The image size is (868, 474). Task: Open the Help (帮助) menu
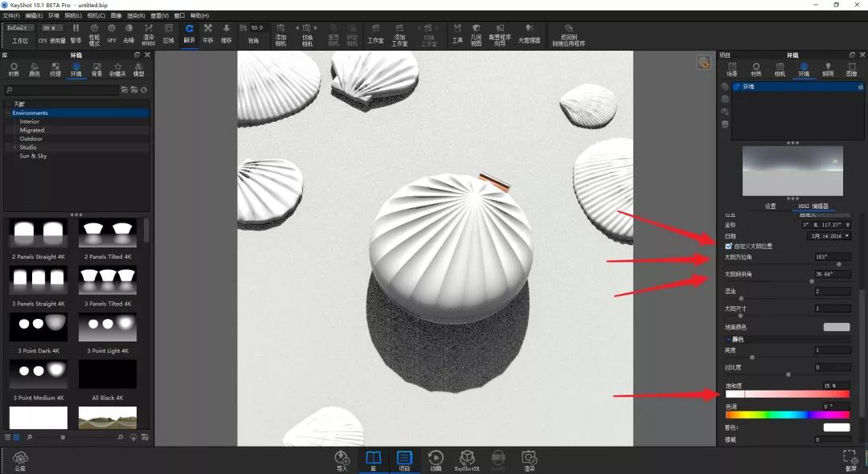coord(199,15)
